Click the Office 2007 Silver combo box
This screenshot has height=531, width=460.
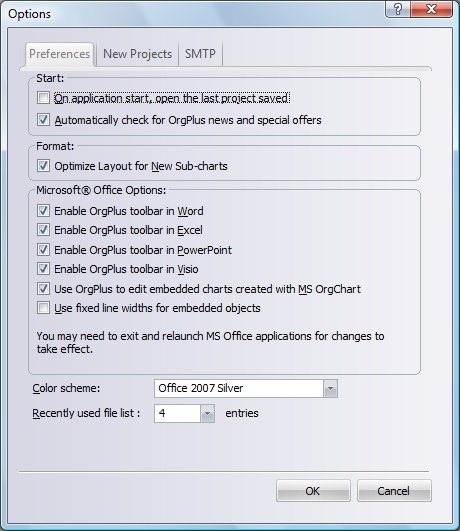(246, 388)
